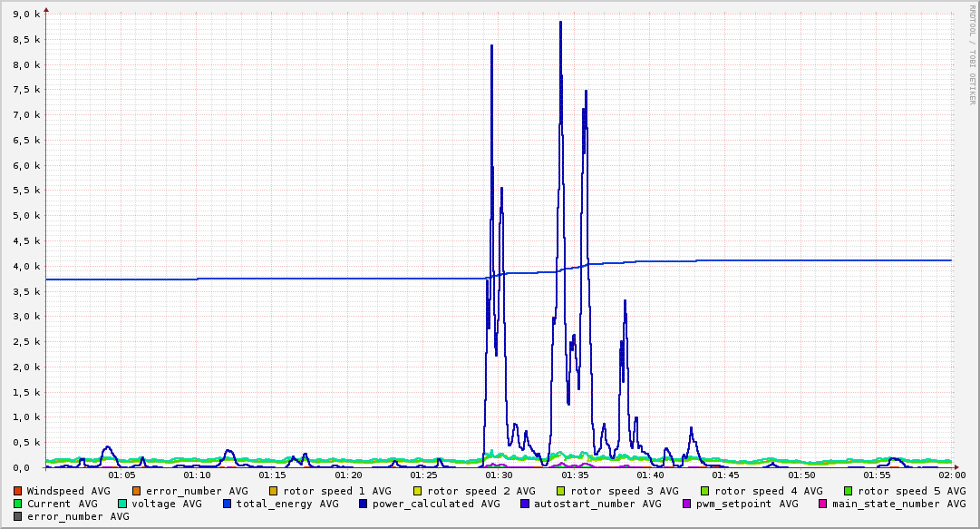The width and height of the screenshot is (980, 529).
Task: Click the Windspeed AVG red color swatch
Action: [x=18, y=492]
